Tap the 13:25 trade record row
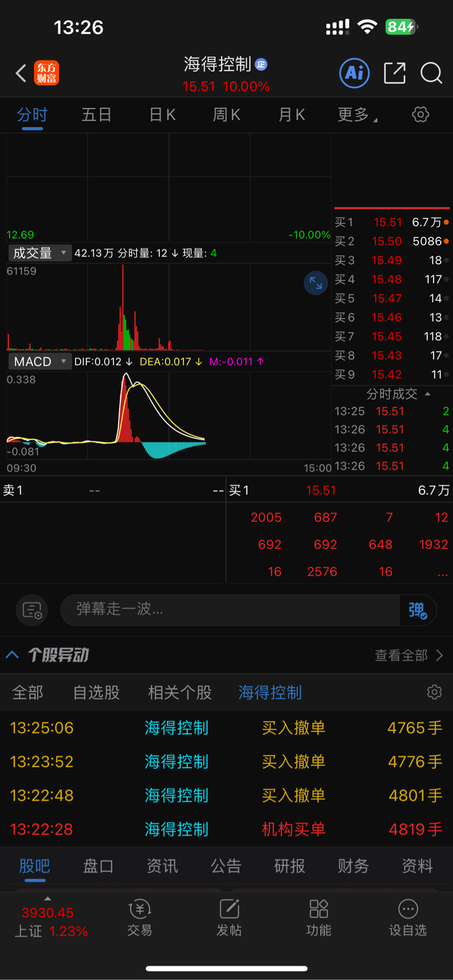Image resolution: width=453 pixels, height=980 pixels. (x=392, y=411)
